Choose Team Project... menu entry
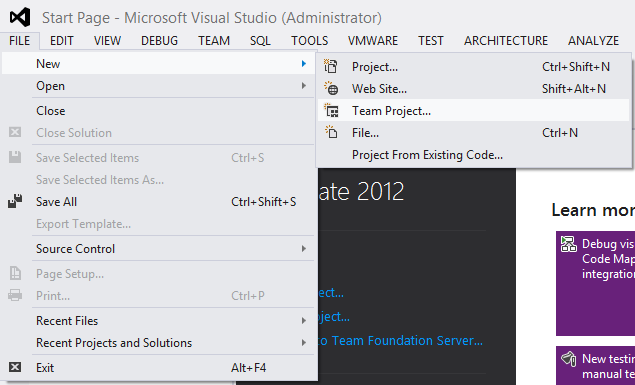Image resolution: width=635 pixels, height=385 pixels. click(x=474, y=110)
